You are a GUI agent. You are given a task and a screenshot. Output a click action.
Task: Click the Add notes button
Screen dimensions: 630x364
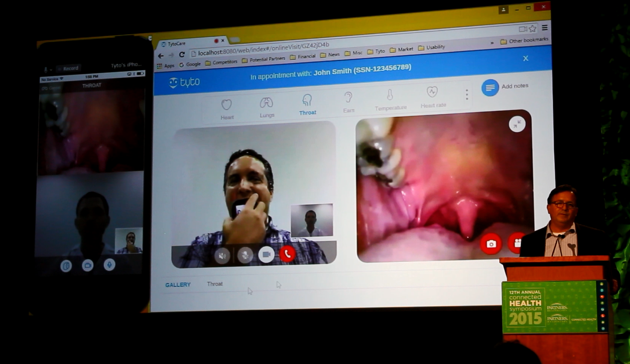(x=506, y=87)
